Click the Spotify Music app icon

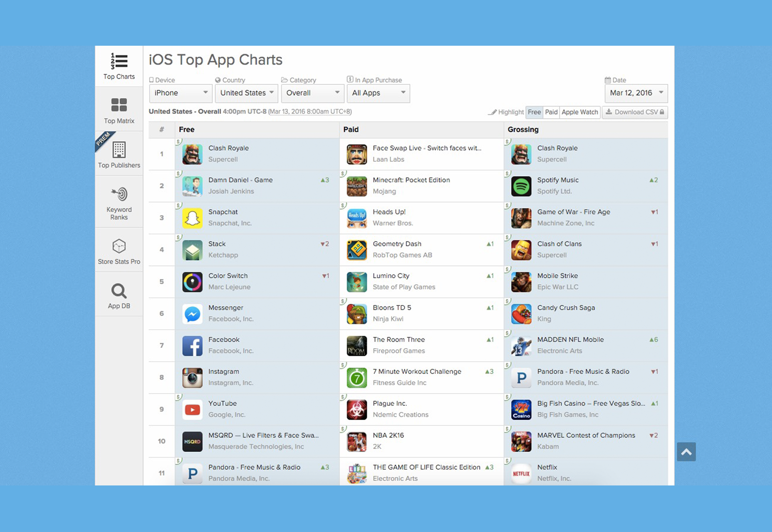pos(521,186)
